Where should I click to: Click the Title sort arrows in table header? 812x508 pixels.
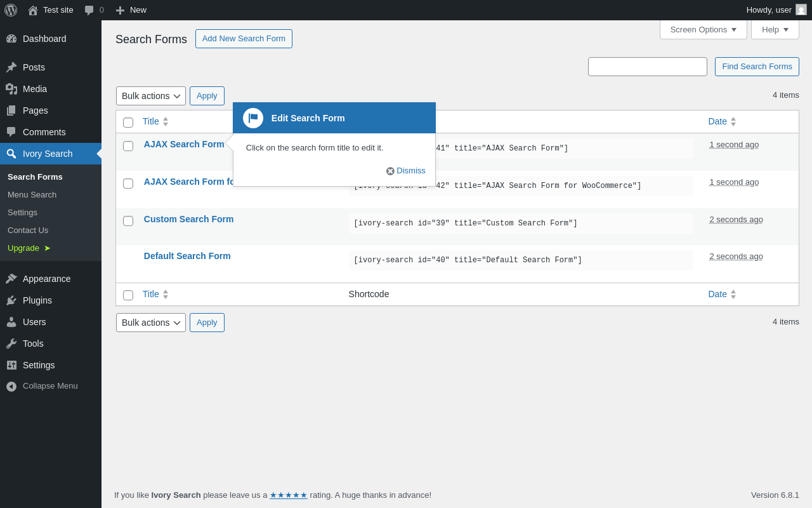point(166,121)
